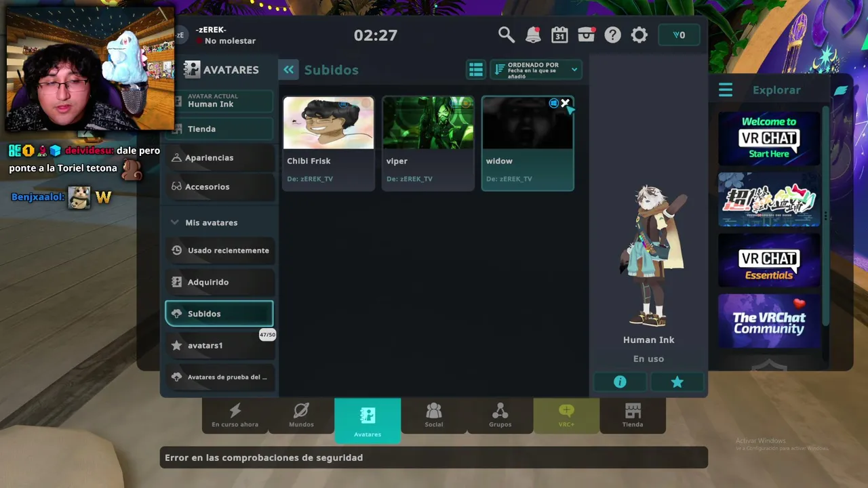Click the AVATARES sidebar heading
This screenshot has width=868, height=488.
pyautogui.click(x=231, y=70)
